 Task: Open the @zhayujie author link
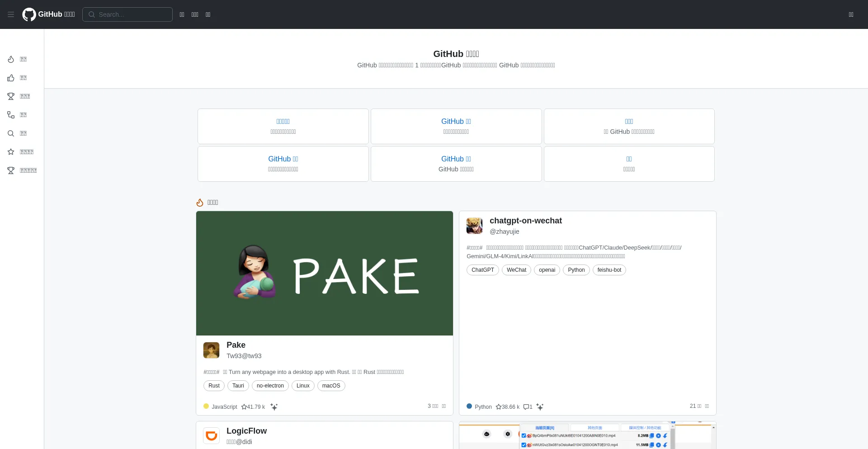pyautogui.click(x=505, y=232)
